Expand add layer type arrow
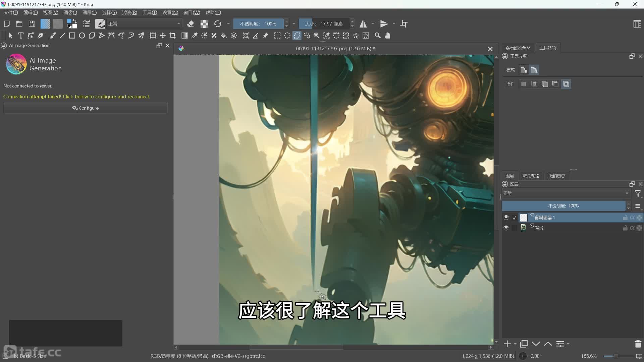Viewport: 644px width, 362px height. click(x=515, y=344)
